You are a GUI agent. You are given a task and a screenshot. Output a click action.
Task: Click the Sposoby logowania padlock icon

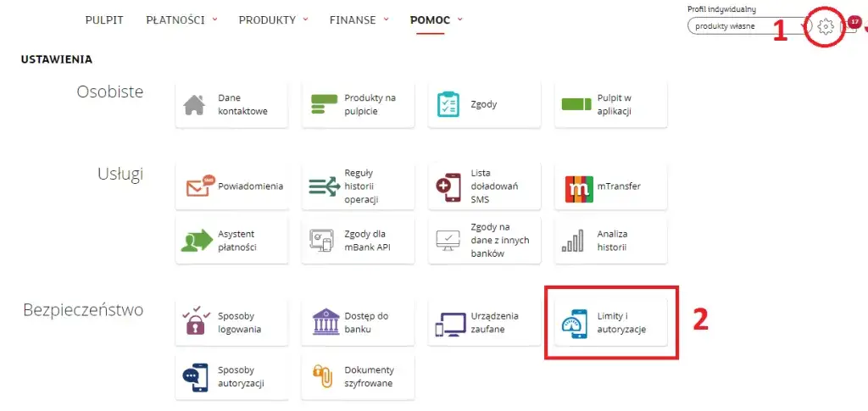198,323
